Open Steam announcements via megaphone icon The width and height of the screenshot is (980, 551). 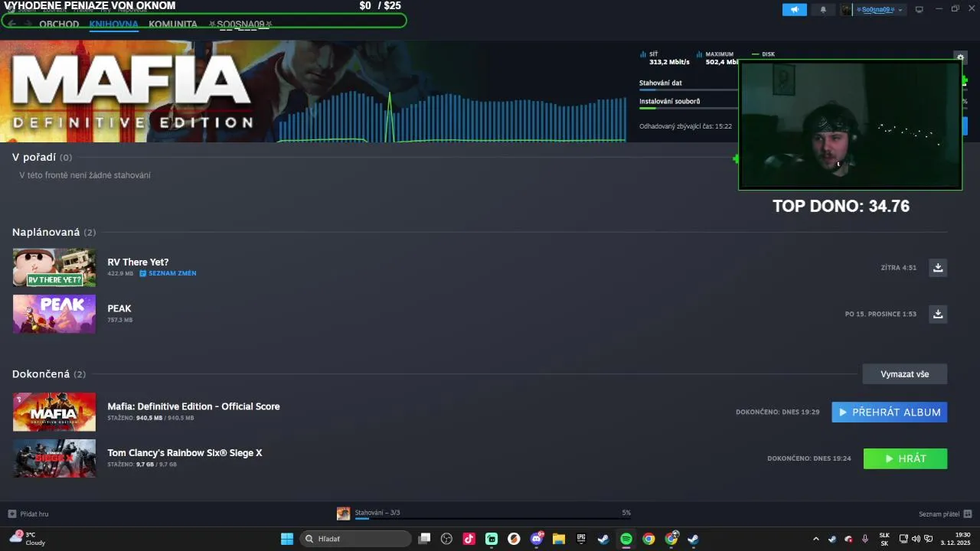point(794,9)
